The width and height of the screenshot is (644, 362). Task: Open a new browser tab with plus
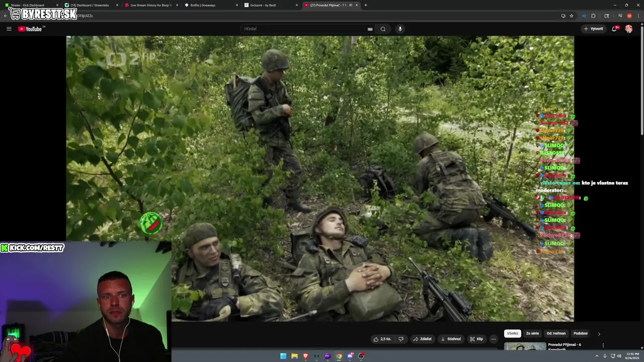pos(365,5)
